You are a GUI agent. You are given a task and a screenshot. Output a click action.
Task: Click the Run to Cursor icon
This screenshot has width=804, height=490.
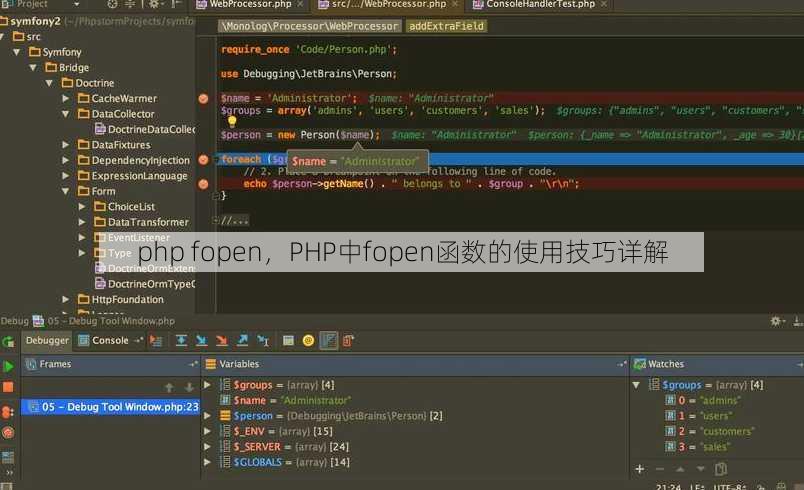point(263,341)
